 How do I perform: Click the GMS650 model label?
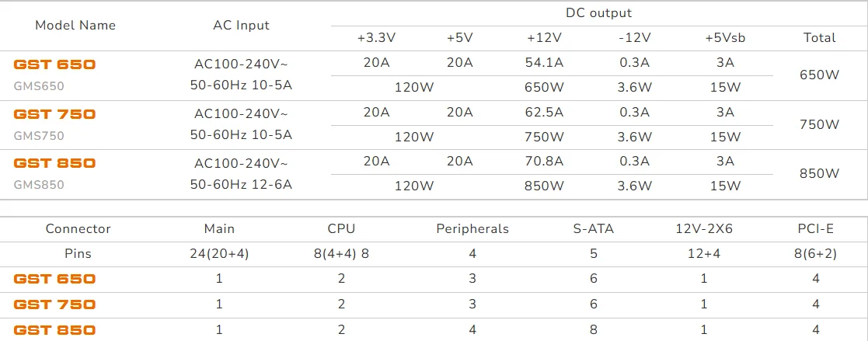click(39, 86)
